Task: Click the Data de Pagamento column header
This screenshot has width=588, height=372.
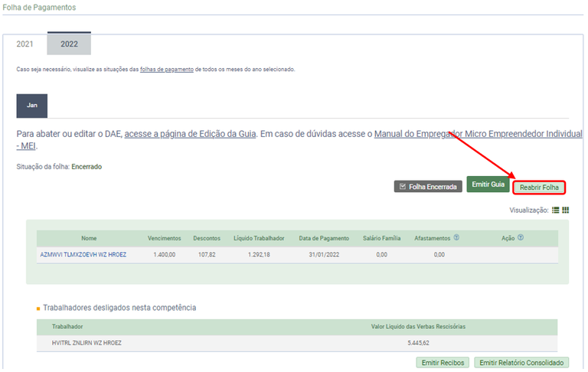Action: click(325, 238)
